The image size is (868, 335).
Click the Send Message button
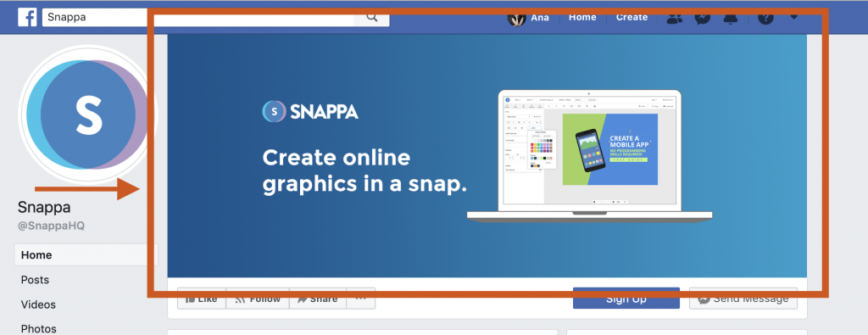click(743, 299)
